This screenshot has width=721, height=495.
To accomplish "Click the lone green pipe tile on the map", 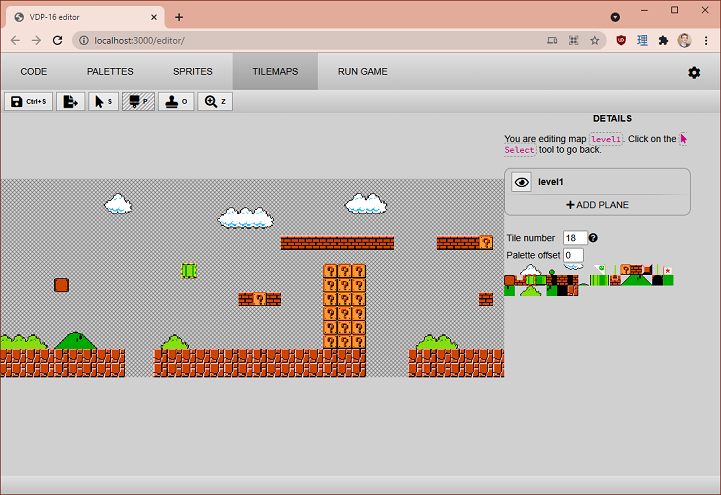I will point(189,271).
